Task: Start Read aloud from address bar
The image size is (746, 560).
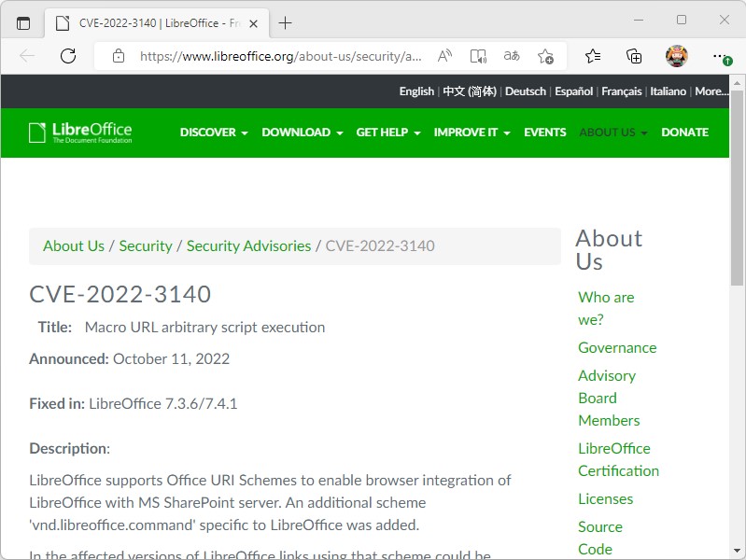Action: tap(444, 56)
